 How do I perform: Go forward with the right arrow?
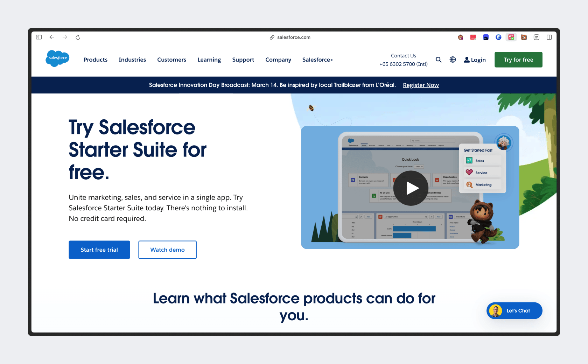pos(65,37)
